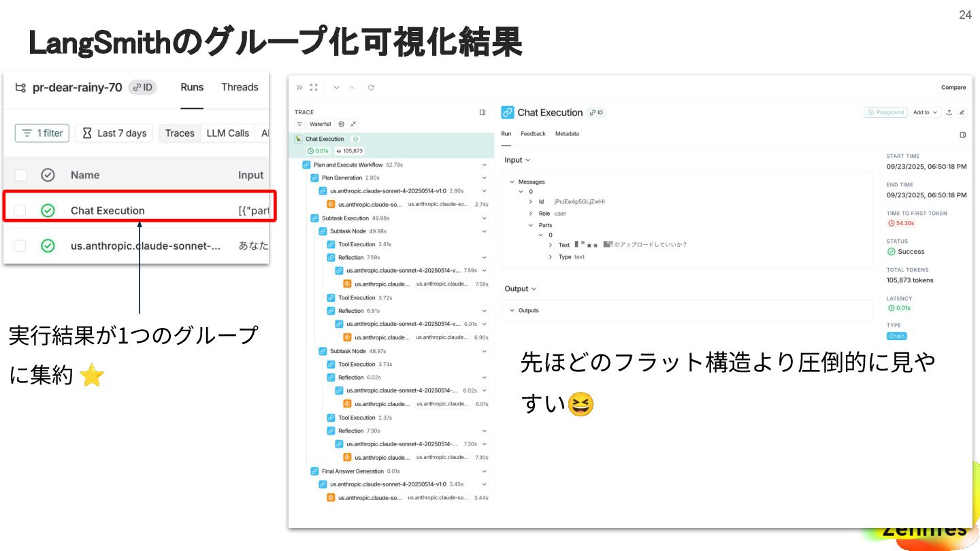
Task: Go to next run with down chevron
Action: pos(336,87)
